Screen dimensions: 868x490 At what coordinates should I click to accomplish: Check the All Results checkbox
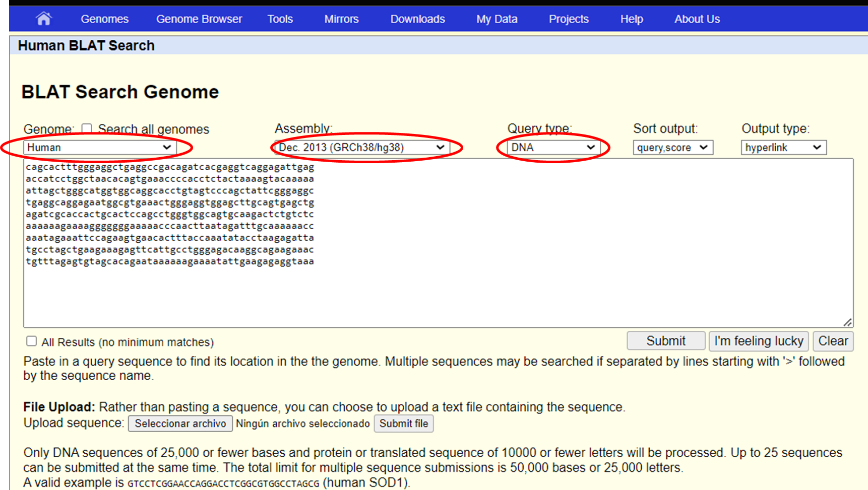tap(32, 341)
